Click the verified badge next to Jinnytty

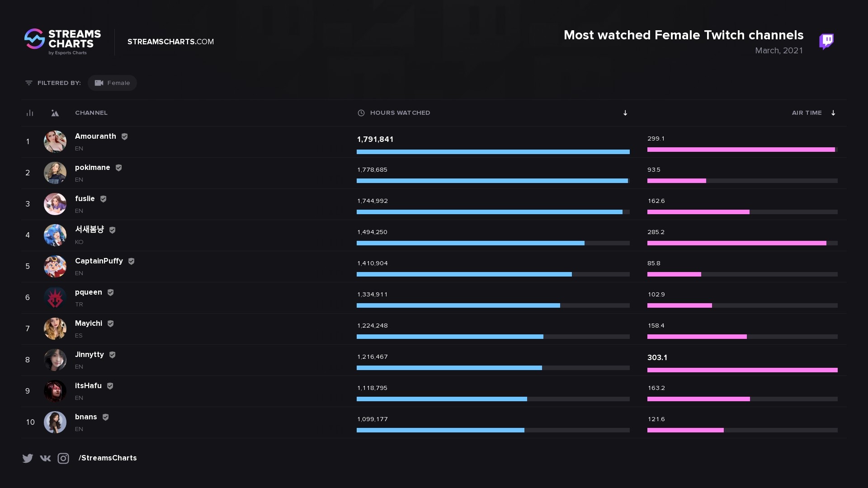pyautogui.click(x=113, y=355)
